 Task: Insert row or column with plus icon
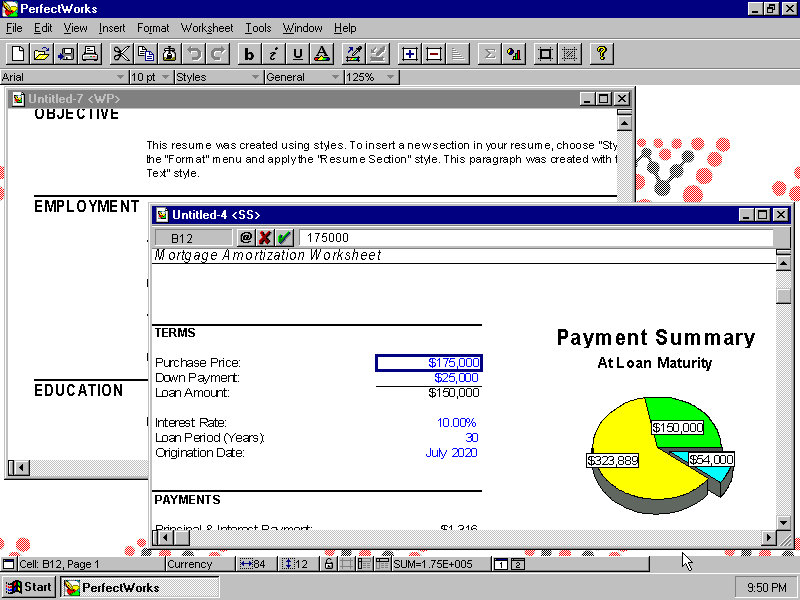click(x=409, y=54)
